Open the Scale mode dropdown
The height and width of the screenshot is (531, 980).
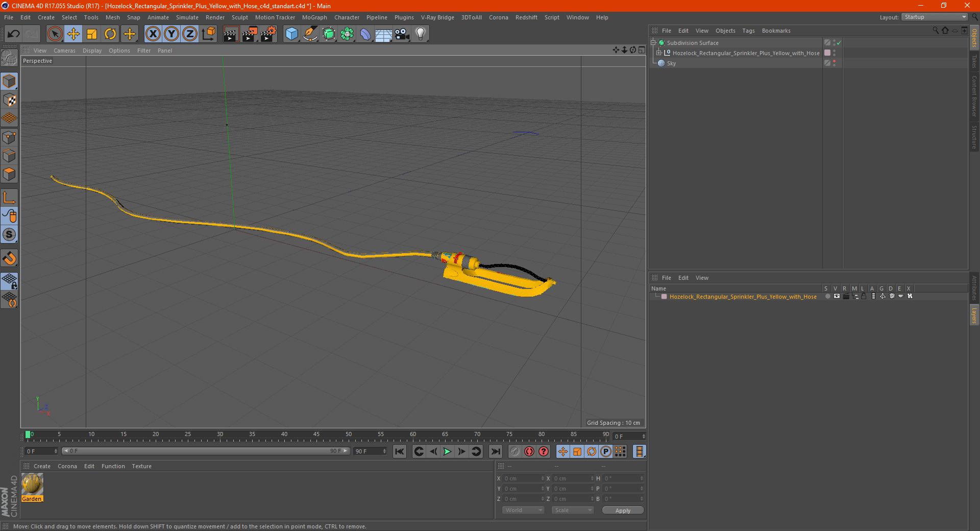pyautogui.click(x=573, y=510)
